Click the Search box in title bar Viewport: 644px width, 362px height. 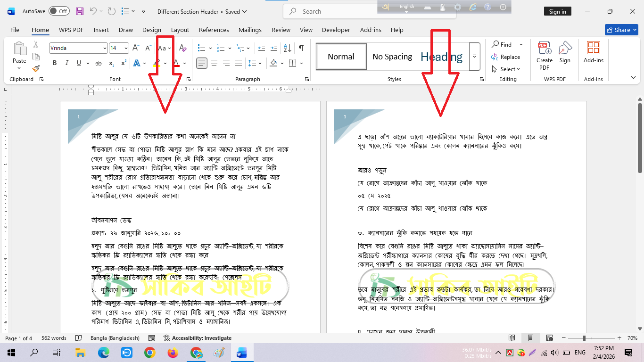pos(369,11)
